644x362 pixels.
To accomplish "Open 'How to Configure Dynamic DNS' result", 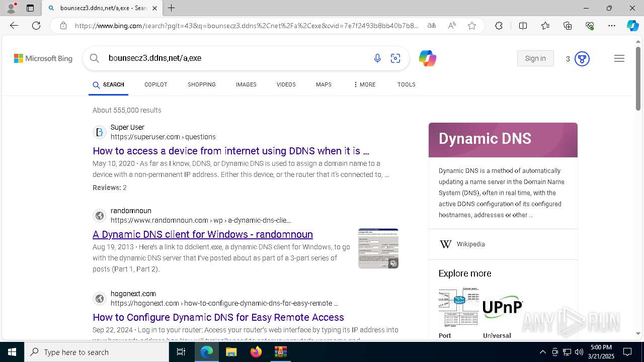I will coord(218,317).
